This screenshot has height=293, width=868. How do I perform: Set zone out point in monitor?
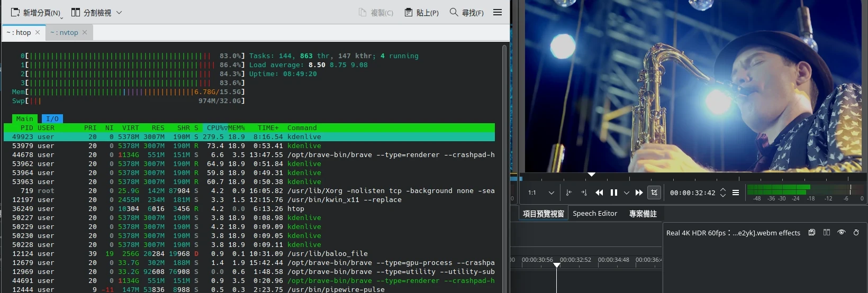point(584,193)
